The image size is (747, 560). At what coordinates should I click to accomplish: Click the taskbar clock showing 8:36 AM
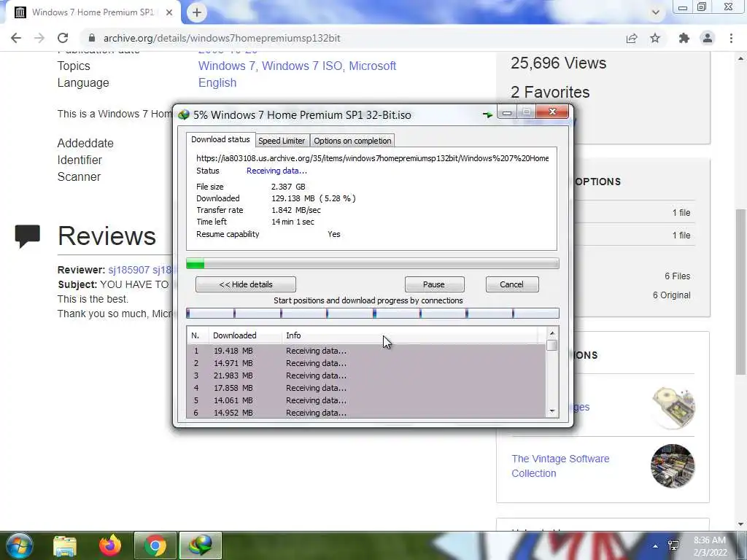[710, 546]
